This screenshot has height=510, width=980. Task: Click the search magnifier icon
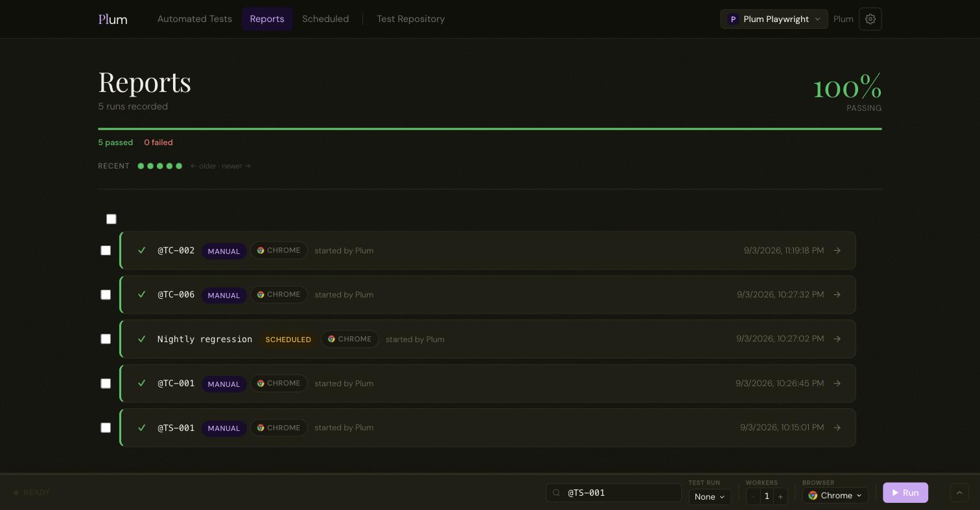(x=556, y=493)
